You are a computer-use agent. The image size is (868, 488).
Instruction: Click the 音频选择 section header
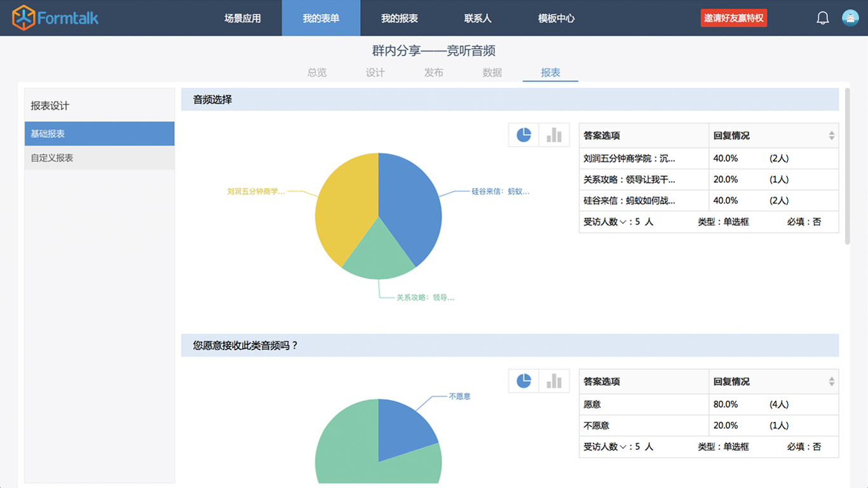coord(510,99)
